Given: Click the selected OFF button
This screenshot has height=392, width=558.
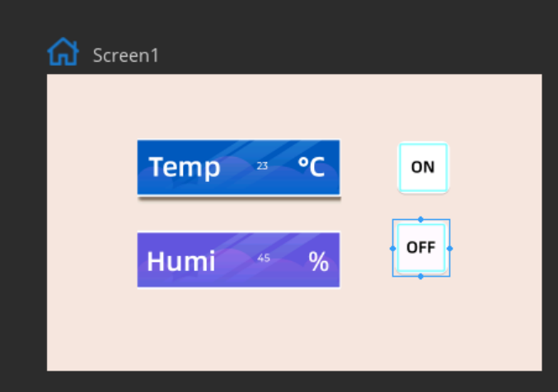Looking at the screenshot, I should click(421, 248).
